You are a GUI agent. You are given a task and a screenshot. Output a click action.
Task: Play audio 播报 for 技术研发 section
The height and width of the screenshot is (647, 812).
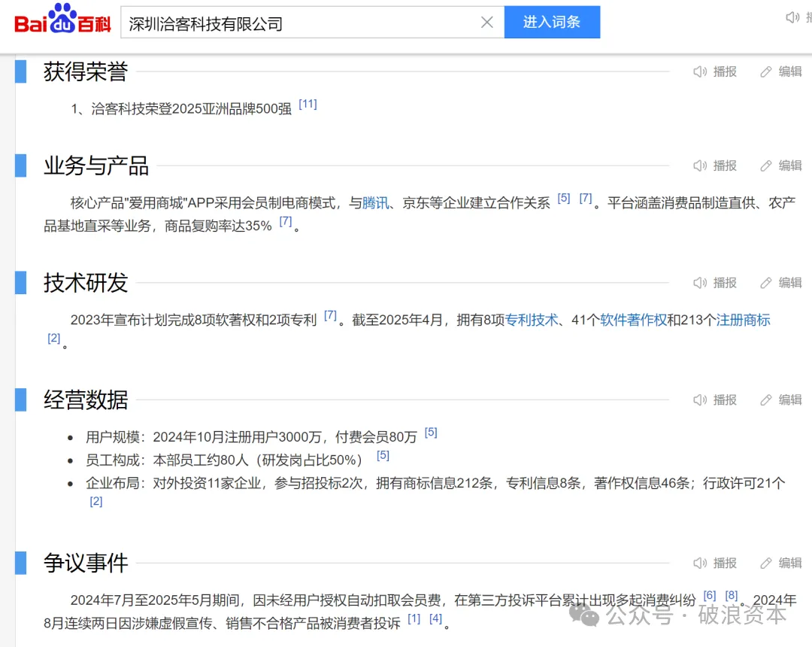point(715,283)
